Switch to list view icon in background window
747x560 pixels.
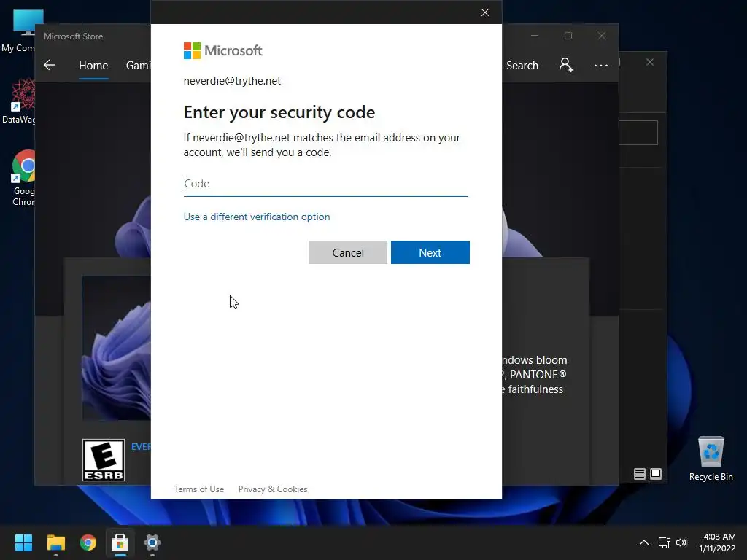pyautogui.click(x=639, y=474)
